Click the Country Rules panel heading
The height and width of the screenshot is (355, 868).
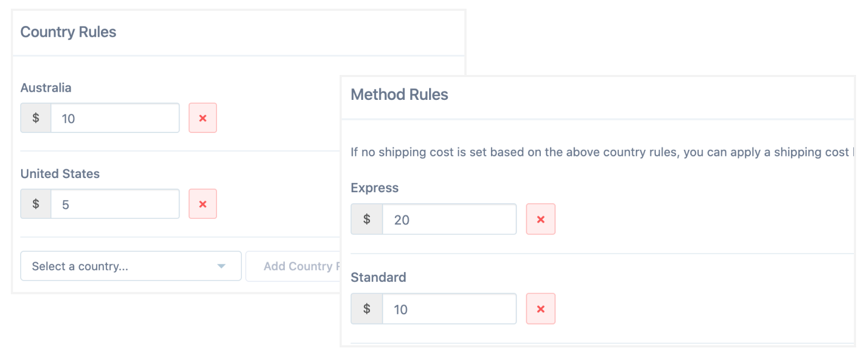pos(68,32)
